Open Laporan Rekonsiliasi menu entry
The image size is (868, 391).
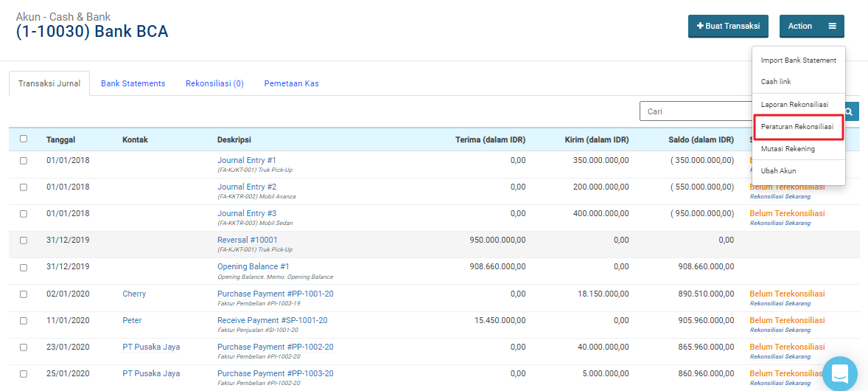[798, 104]
